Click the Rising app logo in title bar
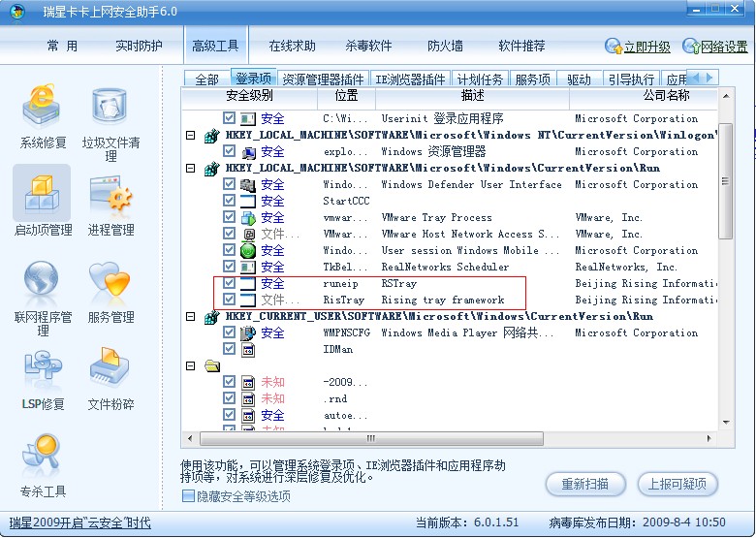This screenshot has height=538, width=756. [17, 11]
